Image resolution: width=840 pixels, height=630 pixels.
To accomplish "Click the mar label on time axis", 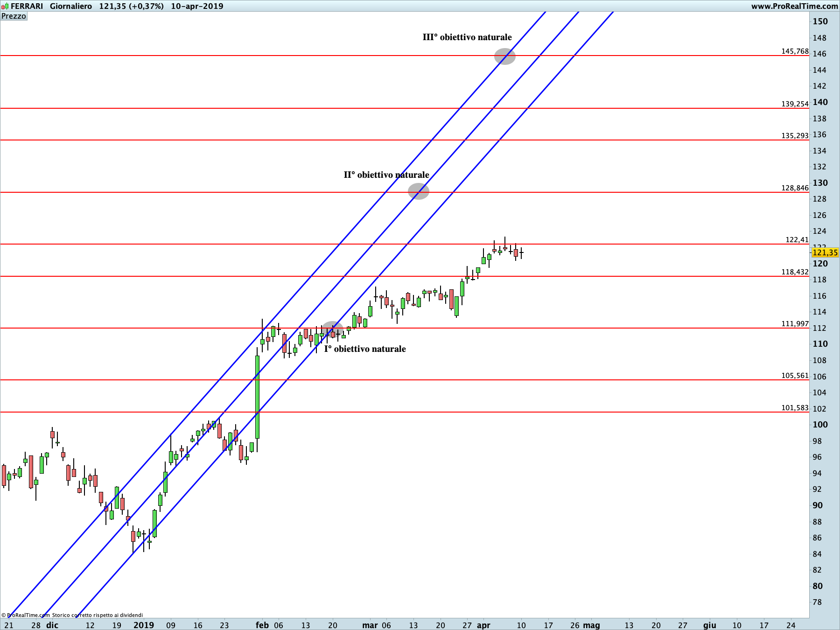I will pos(370,625).
